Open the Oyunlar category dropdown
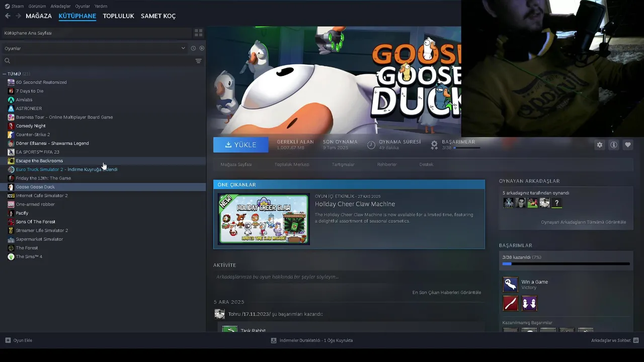The image size is (644, 362). [95, 48]
